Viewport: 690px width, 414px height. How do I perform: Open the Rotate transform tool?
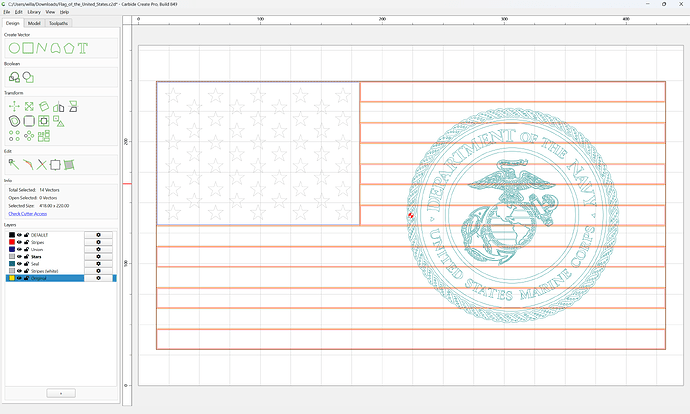tap(44, 106)
